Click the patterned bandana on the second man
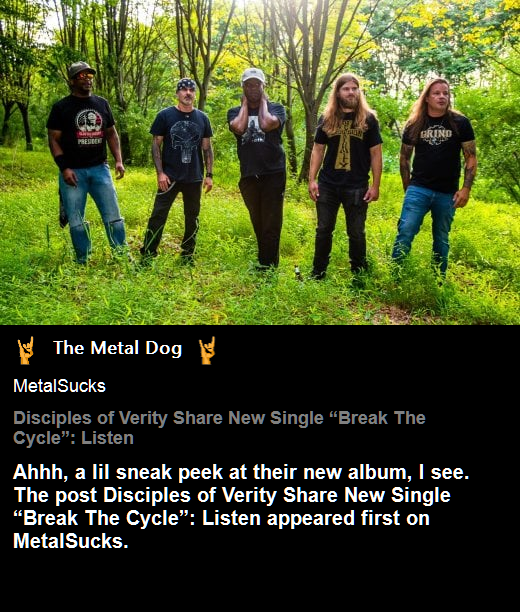The image size is (520, 612). coord(186,84)
